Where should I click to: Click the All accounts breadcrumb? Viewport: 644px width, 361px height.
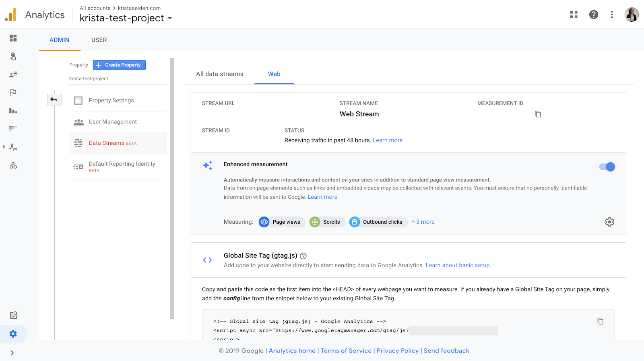tap(95, 8)
